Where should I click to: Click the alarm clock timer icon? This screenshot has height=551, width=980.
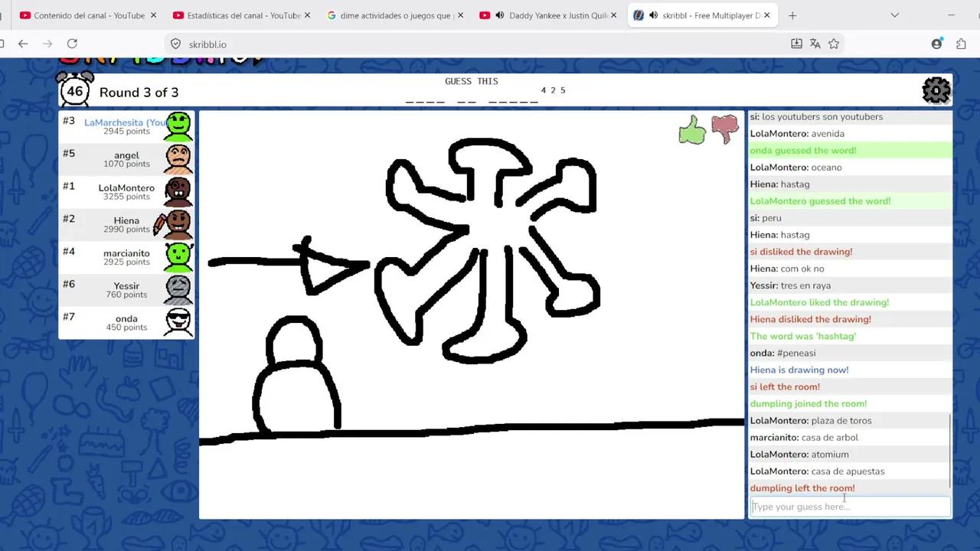click(75, 89)
